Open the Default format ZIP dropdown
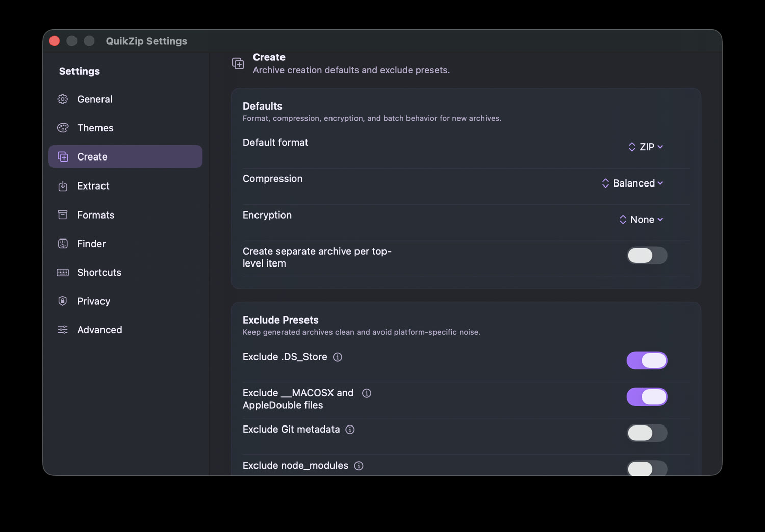This screenshot has width=765, height=532. pos(646,147)
